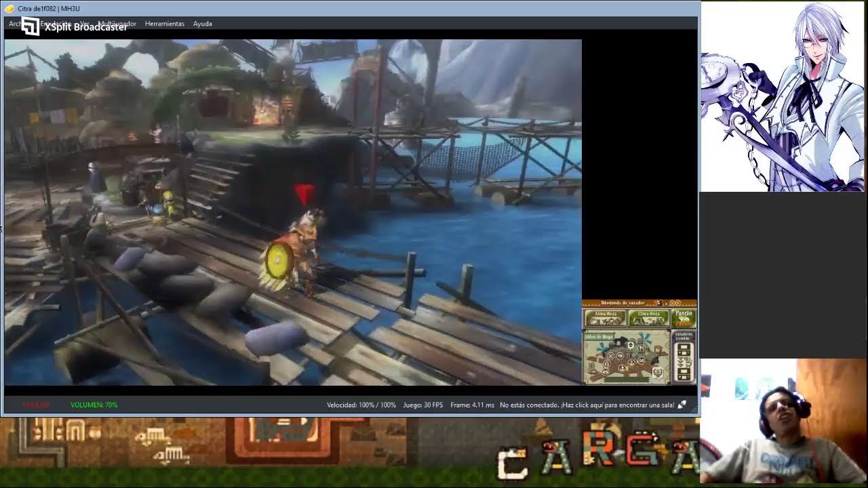
Task: Click the 'Frame: 4.11 ms' status text
Action: coord(472,405)
